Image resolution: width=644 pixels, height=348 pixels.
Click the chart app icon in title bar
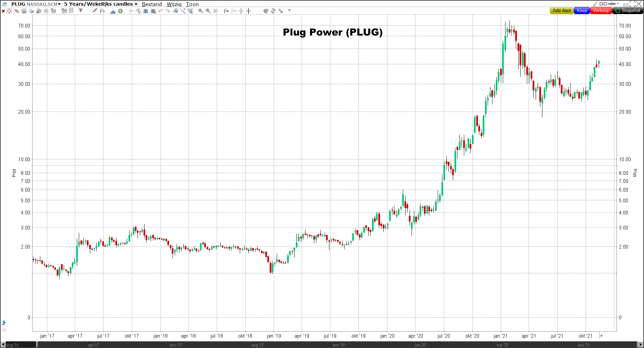coord(4,4)
